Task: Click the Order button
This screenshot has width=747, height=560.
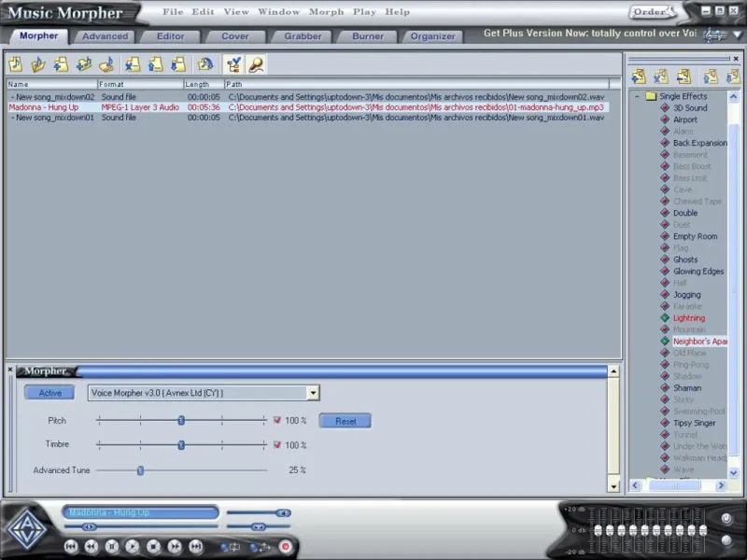Action: [x=653, y=12]
